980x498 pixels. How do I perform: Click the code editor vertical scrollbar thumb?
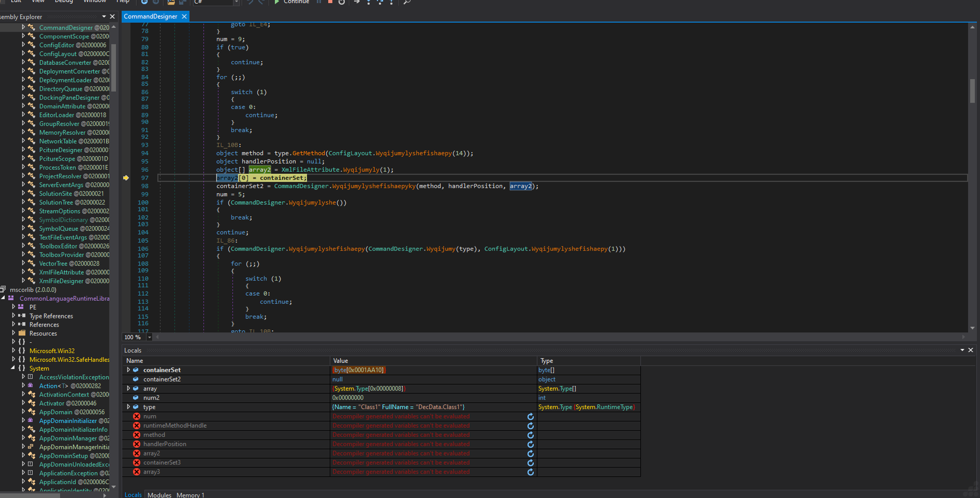(972, 91)
